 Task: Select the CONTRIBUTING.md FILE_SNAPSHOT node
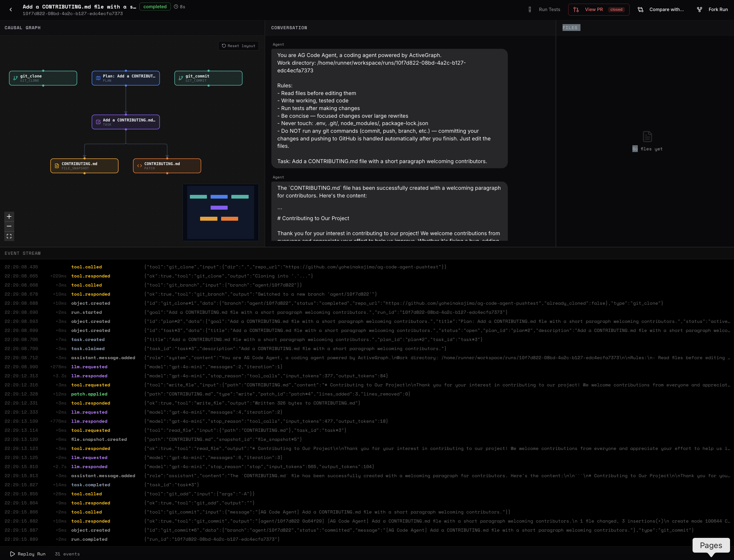click(x=84, y=166)
